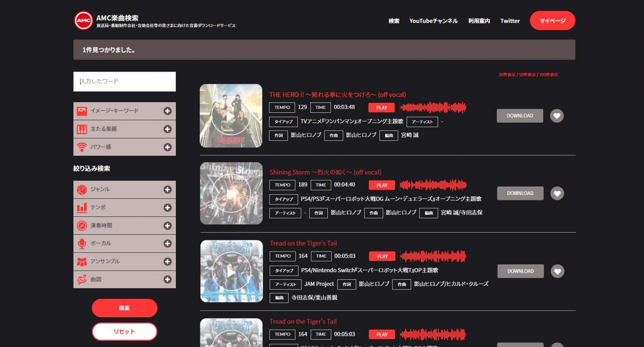The height and width of the screenshot is (347, 644).
Task: Download THE HERO !! track
Action: (x=520, y=116)
